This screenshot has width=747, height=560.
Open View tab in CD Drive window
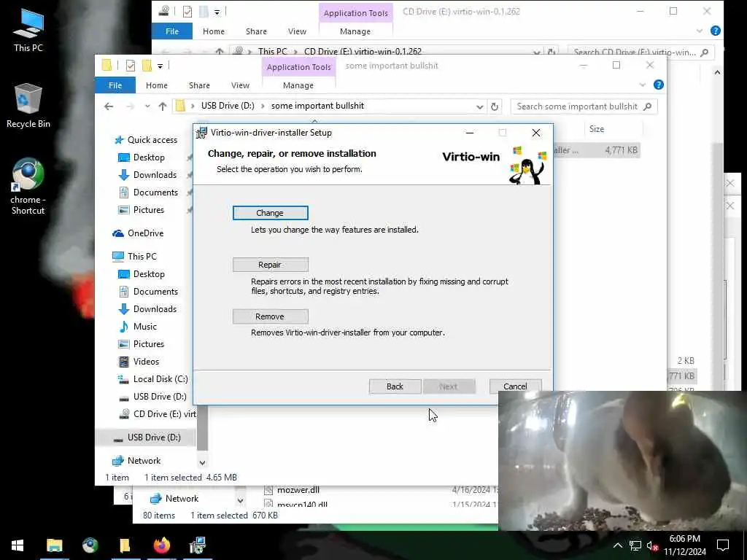click(x=298, y=31)
